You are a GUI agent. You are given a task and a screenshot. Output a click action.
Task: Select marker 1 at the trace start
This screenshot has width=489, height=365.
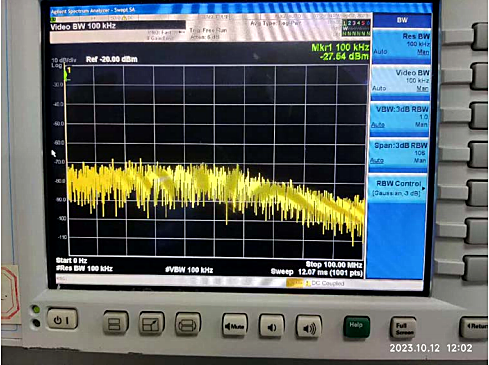(69, 71)
